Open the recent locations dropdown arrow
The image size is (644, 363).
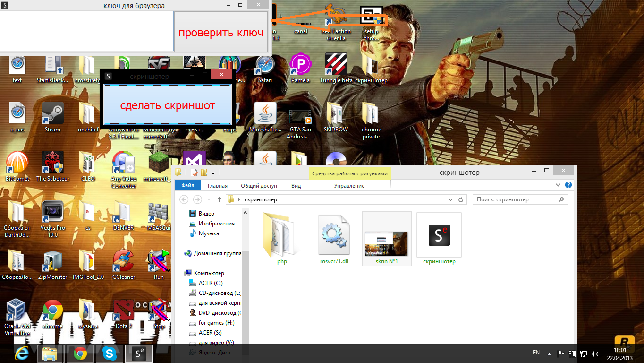coord(209,199)
